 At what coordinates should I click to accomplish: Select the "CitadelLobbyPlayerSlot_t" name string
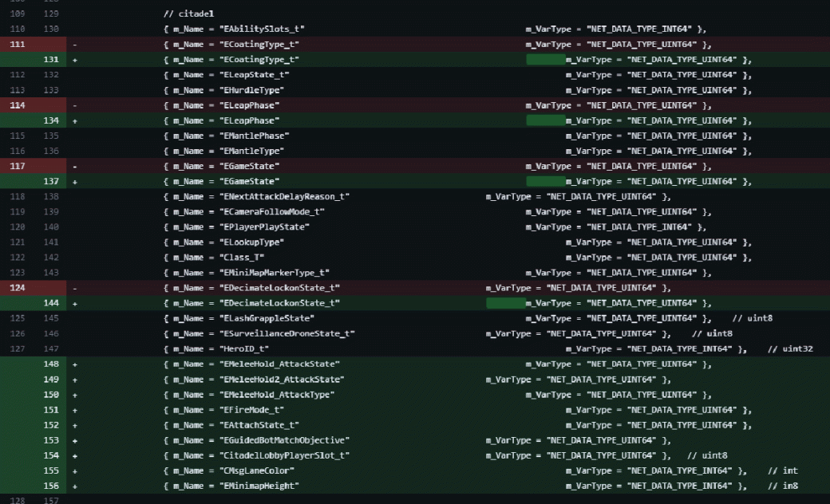click(x=284, y=456)
